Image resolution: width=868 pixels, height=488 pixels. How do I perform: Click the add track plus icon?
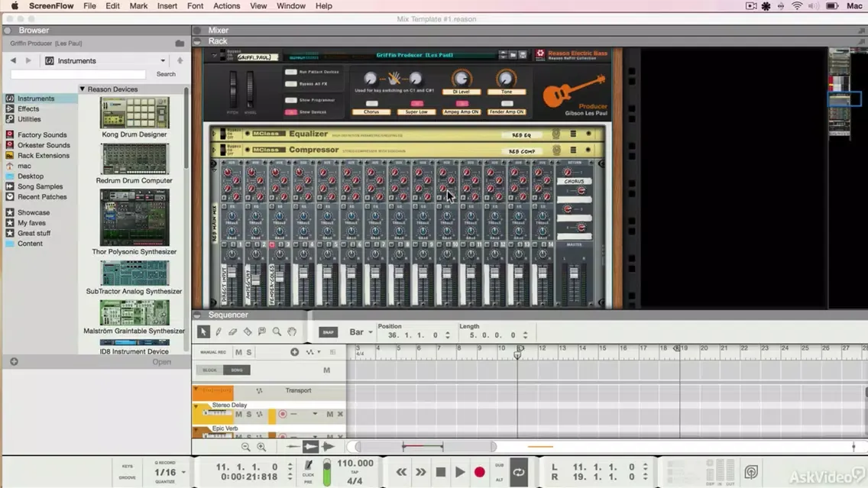294,352
